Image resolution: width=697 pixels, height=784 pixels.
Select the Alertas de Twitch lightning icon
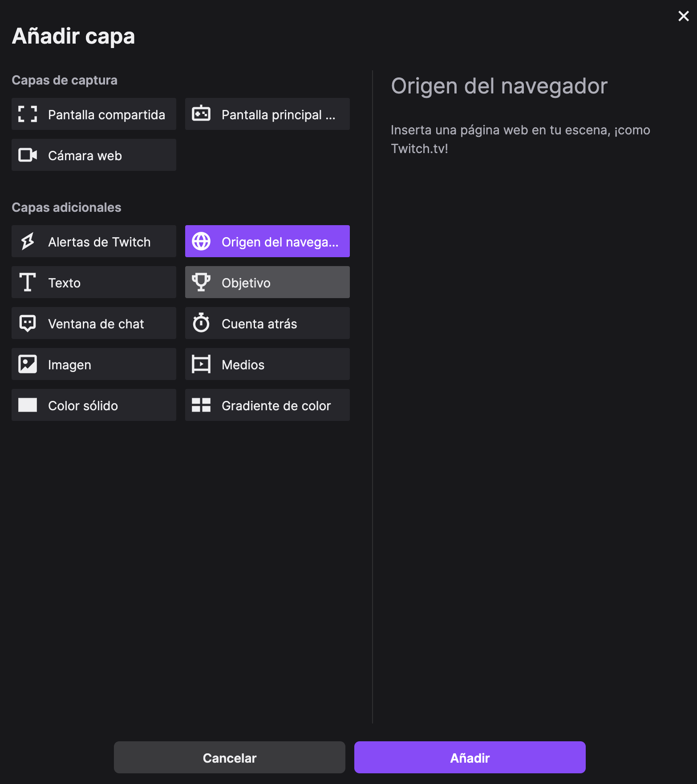(x=28, y=241)
